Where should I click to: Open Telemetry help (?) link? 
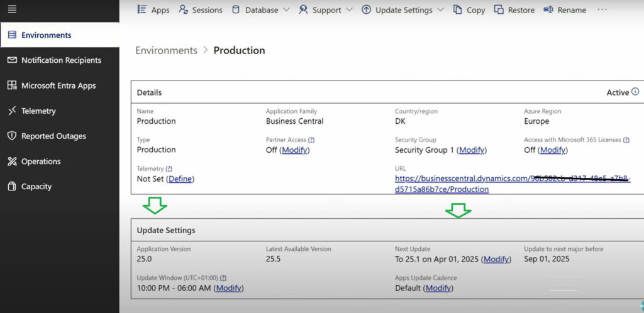169,168
